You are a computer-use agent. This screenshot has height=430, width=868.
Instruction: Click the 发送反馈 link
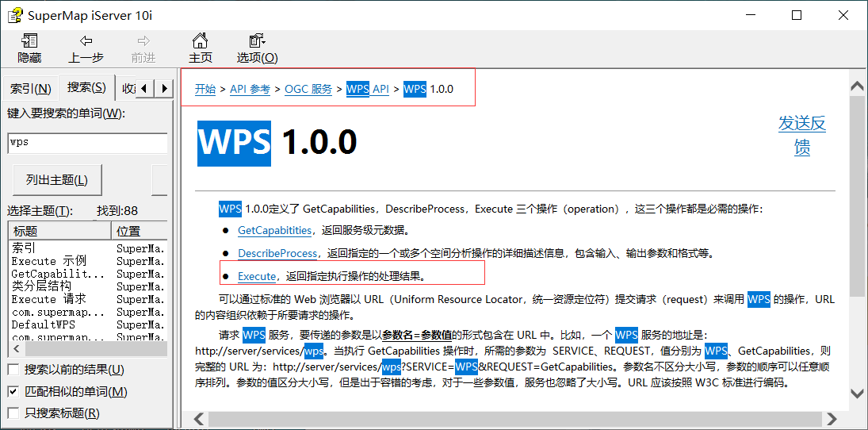(802, 136)
